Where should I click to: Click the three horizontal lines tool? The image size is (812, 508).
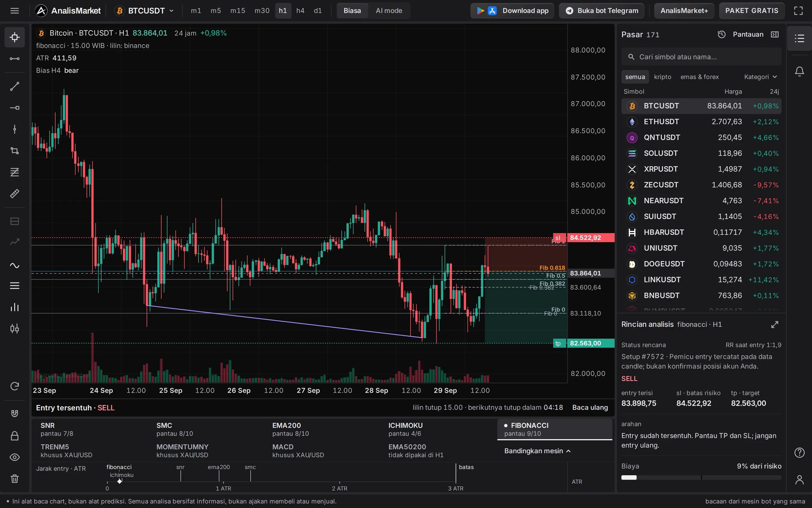[x=14, y=286]
